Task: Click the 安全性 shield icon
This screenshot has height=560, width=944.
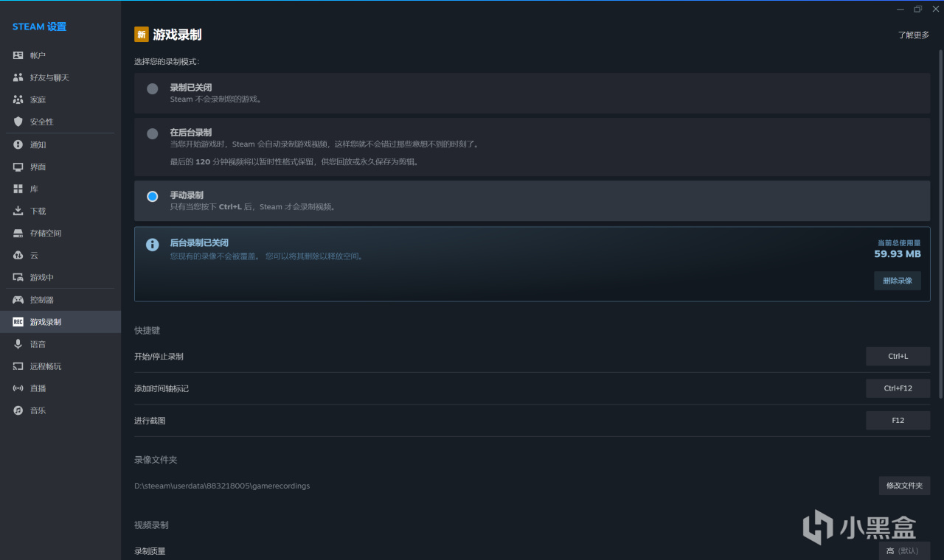Action: 18,122
